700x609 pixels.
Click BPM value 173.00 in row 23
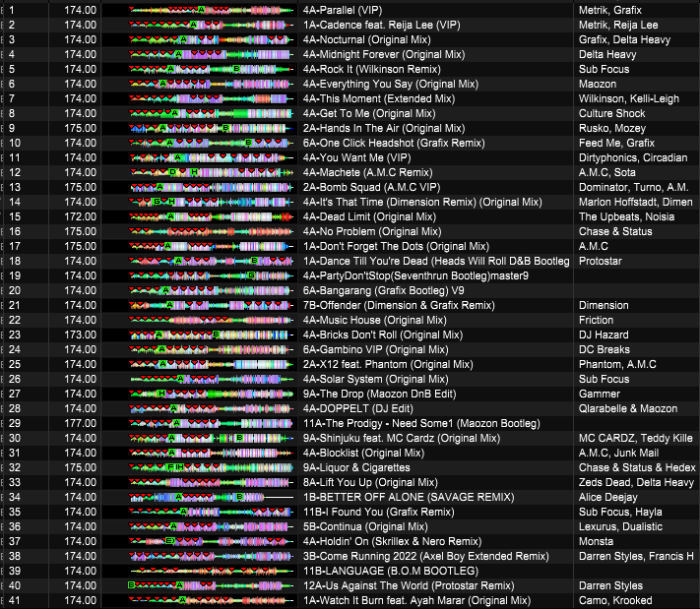point(80,335)
